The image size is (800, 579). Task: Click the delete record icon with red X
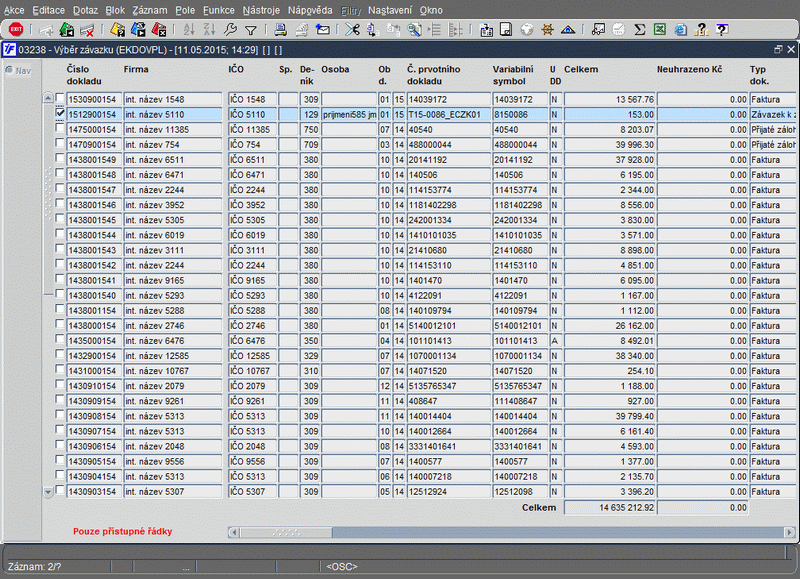[87, 30]
